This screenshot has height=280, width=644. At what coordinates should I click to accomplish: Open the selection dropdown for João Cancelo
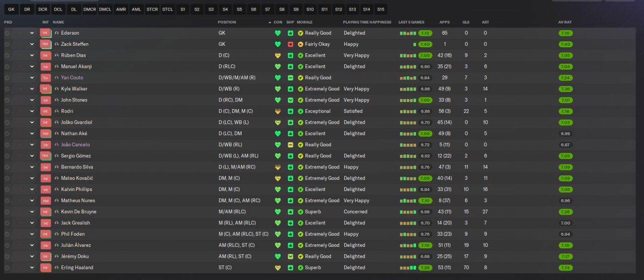click(x=32, y=145)
